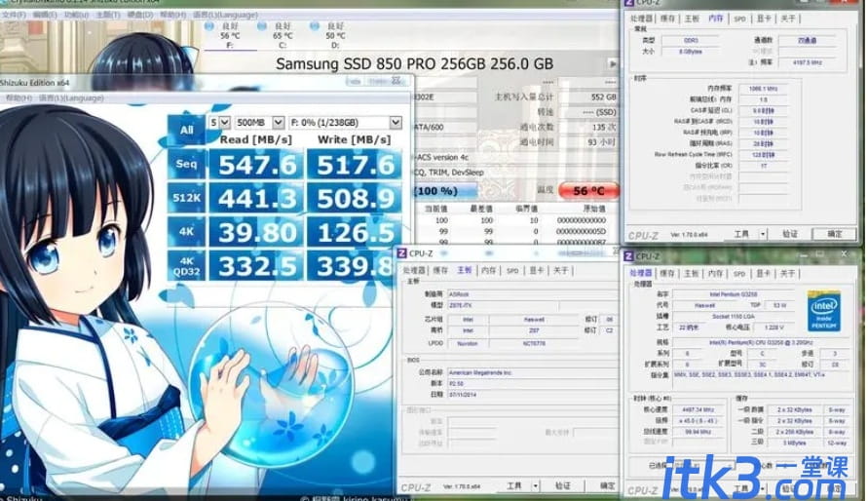868x501 pixels.
Task: Select 处理器 tab in CPU-Z memory window
Action: (641, 19)
